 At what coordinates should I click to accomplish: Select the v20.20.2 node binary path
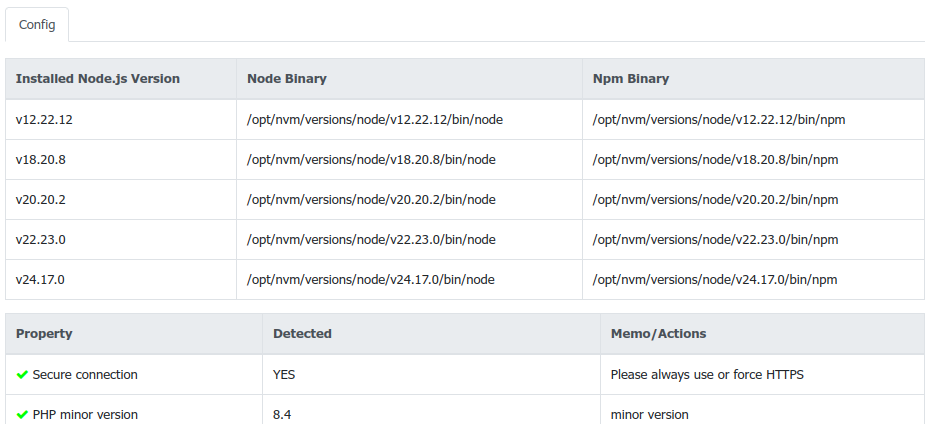[x=371, y=200]
